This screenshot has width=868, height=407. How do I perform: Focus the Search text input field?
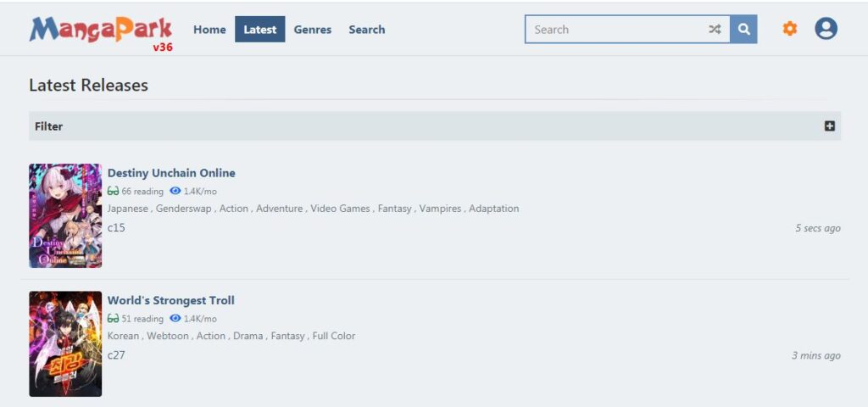point(615,30)
